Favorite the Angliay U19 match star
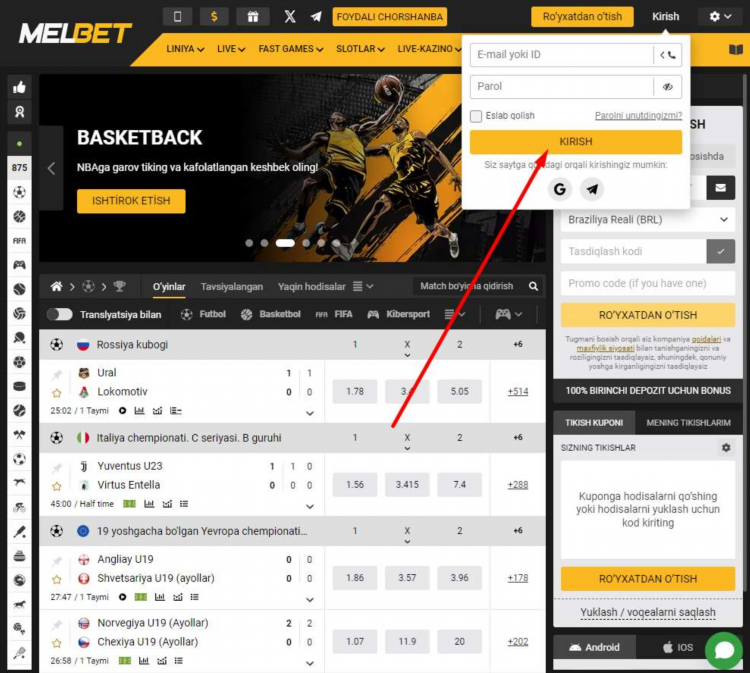 point(57,580)
